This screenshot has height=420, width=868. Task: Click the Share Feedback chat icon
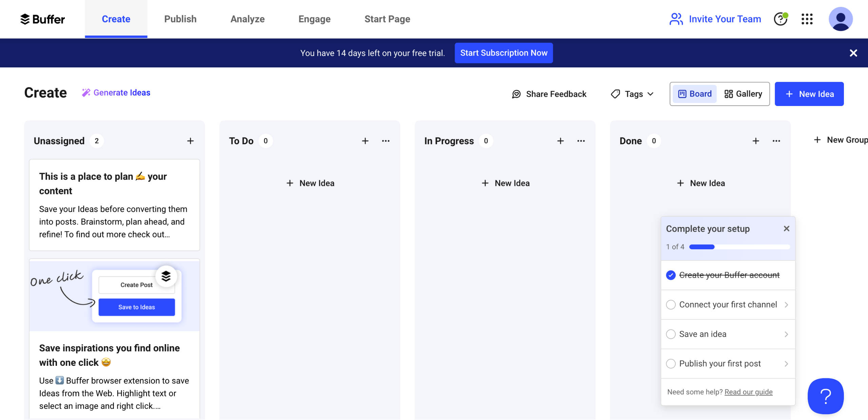[x=516, y=94]
